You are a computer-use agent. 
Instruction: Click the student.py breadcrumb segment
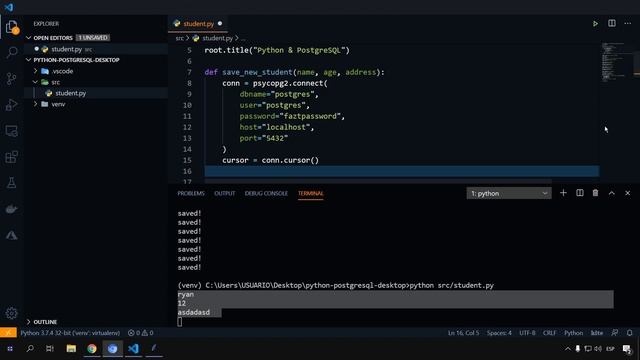coord(218,38)
